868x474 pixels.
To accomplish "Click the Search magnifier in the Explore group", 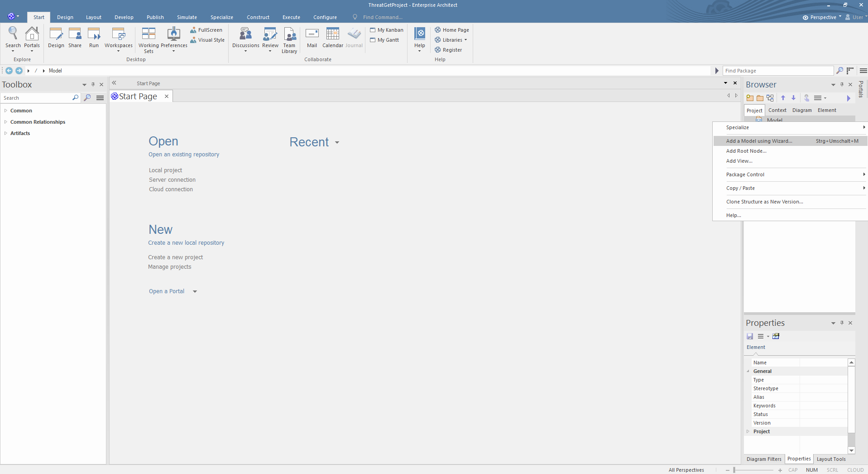I will pos(13,34).
